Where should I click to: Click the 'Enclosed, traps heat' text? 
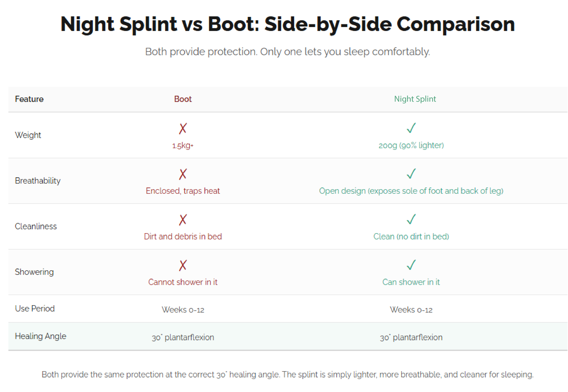coord(183,191)
